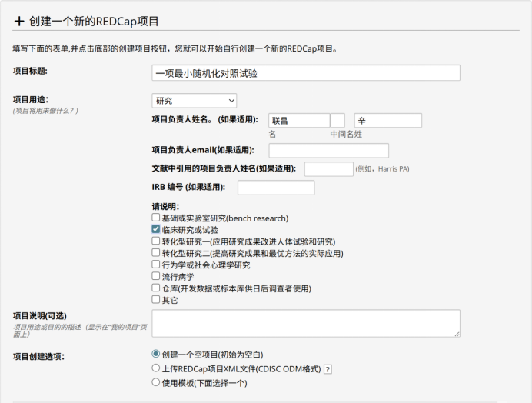Click the 项目标题 text field
Viewport: 532px width, 403px height.
306,72
